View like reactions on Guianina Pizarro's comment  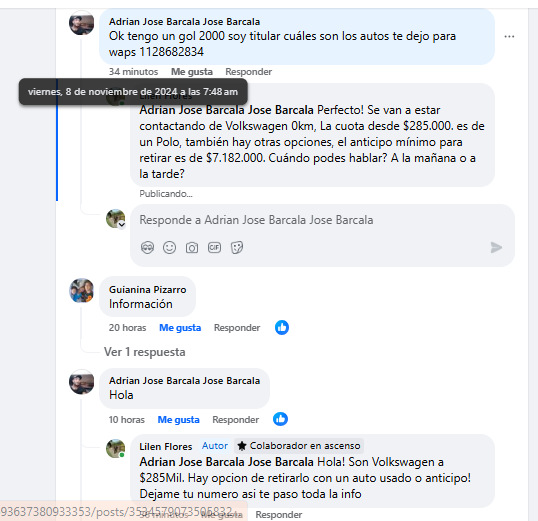pos(282,327)
